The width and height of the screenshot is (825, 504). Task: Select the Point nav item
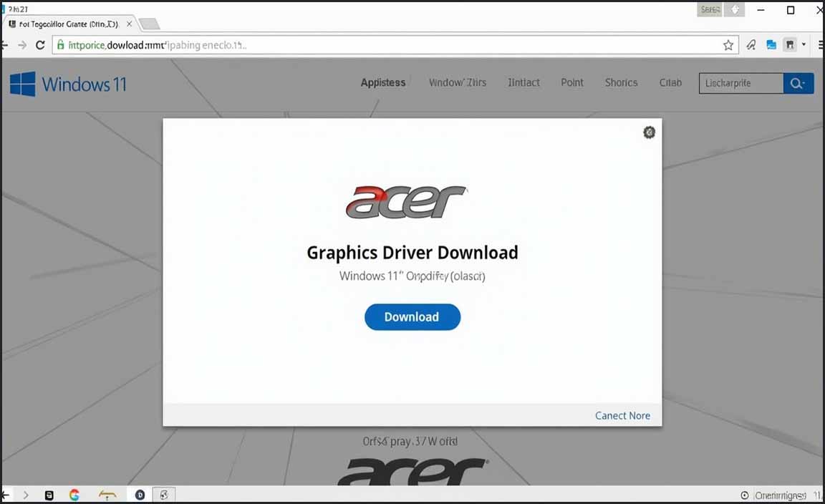click(x=572, y=83)
